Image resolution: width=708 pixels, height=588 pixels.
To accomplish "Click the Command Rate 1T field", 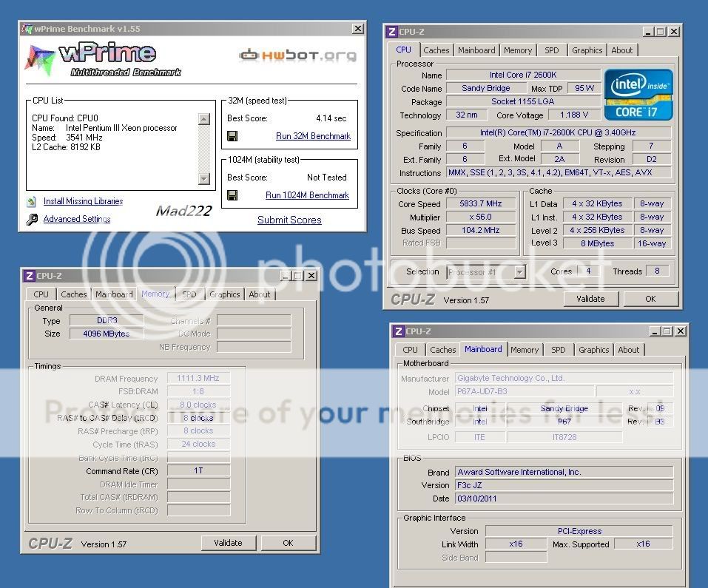I will [198, 470].
